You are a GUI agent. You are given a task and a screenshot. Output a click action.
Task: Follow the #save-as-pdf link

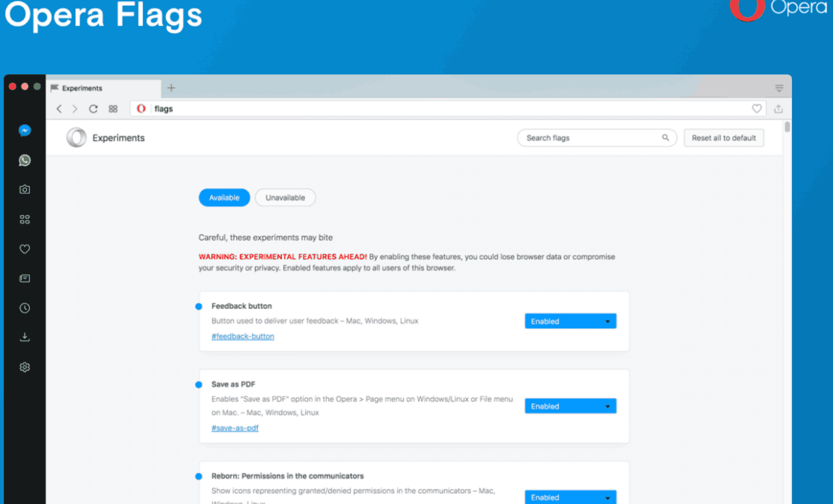pyautogui.click(x=235, y=428)
